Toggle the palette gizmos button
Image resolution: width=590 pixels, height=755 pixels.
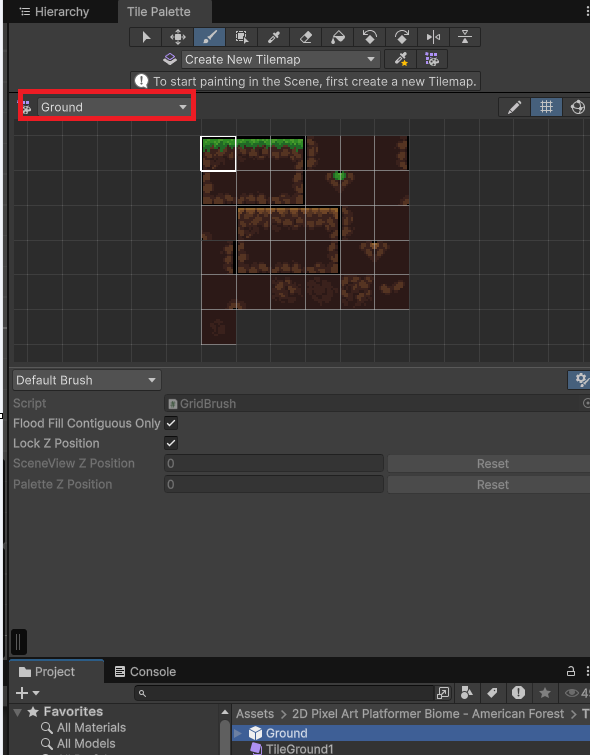click(577, 107)
